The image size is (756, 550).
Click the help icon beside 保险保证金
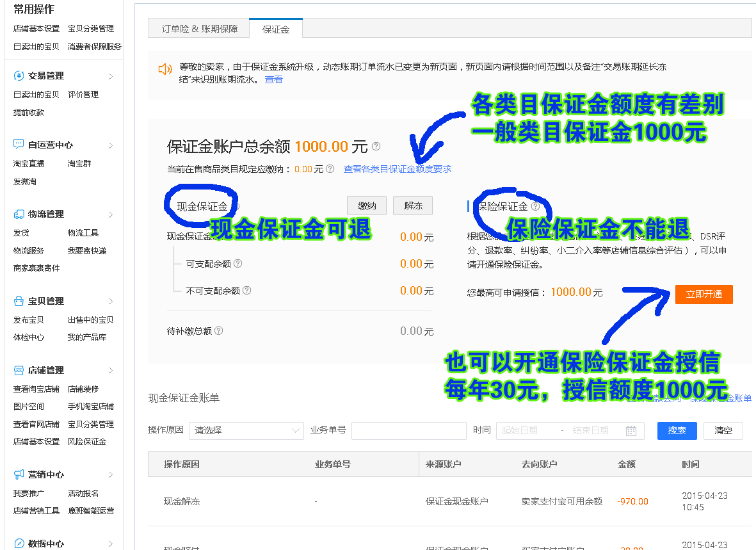536,206
